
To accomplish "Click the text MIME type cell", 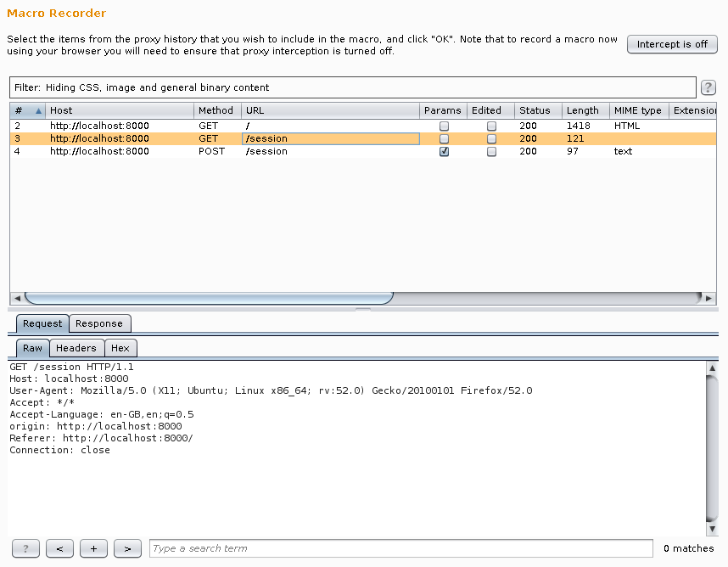I will 639,151.
